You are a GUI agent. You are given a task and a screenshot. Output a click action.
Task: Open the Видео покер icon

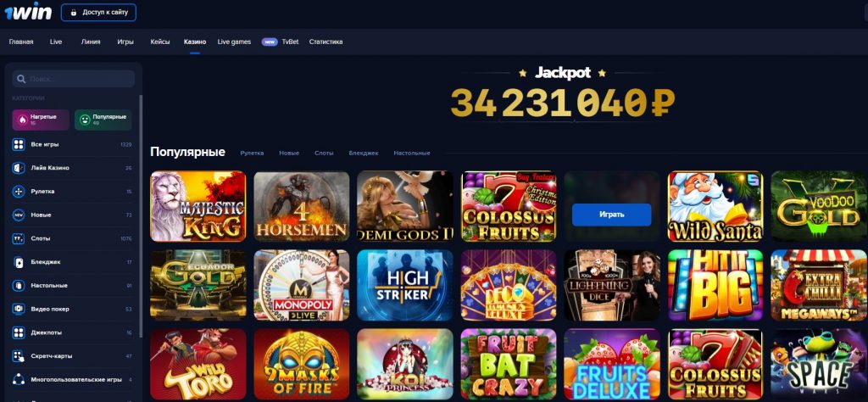coord(19,309)
